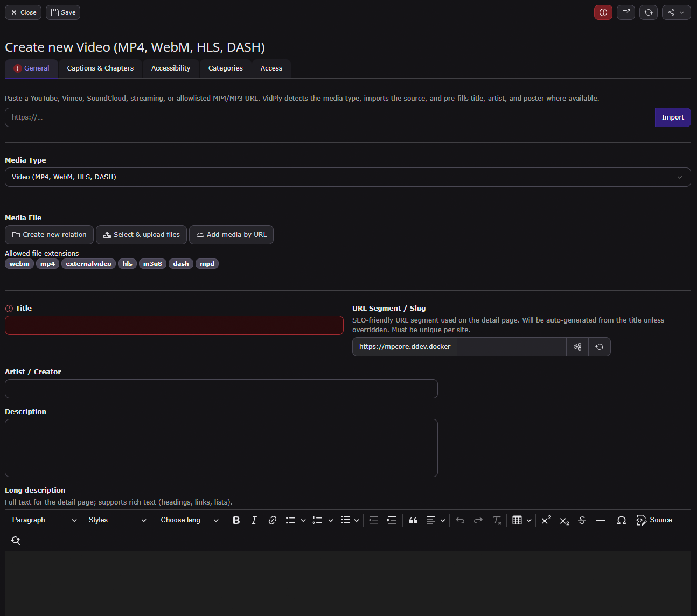
Task: Click the red validation error indicator icon
Action: [x=603, y=12]
